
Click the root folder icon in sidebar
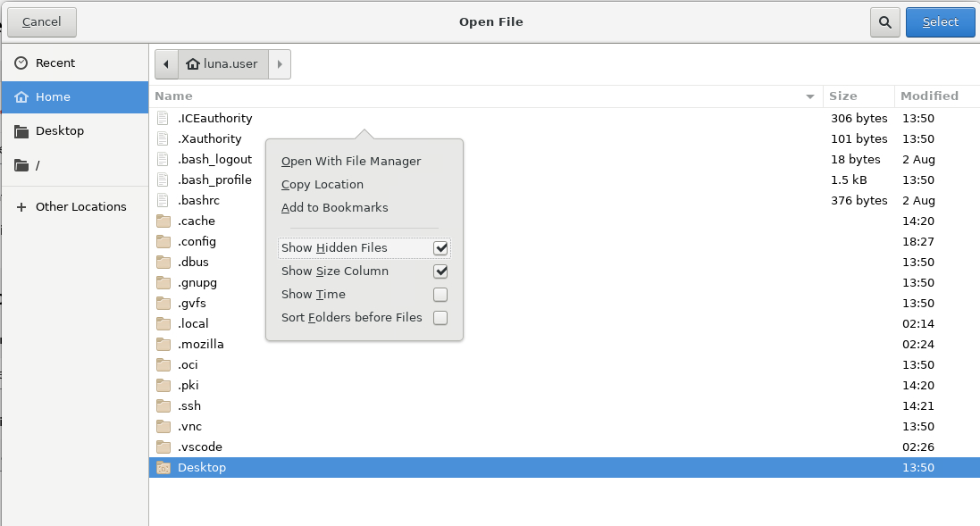[21, 165]
